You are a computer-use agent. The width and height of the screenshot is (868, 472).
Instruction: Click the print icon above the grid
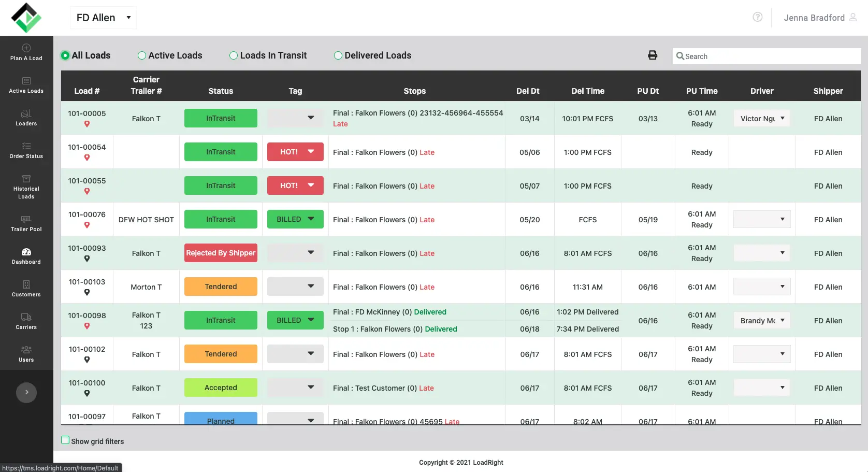[x=652, y=55]
